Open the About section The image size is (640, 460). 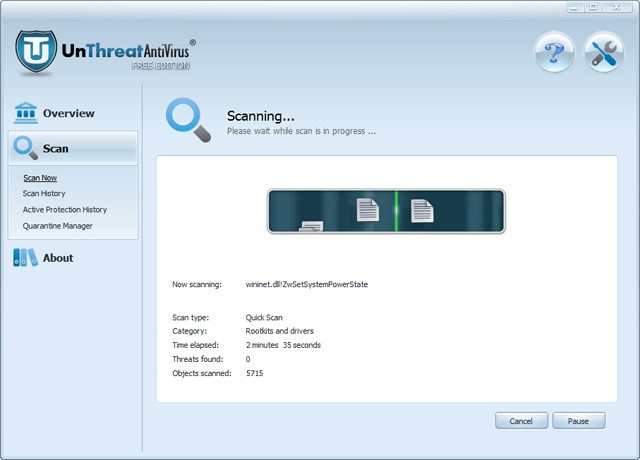pos(58,258)
